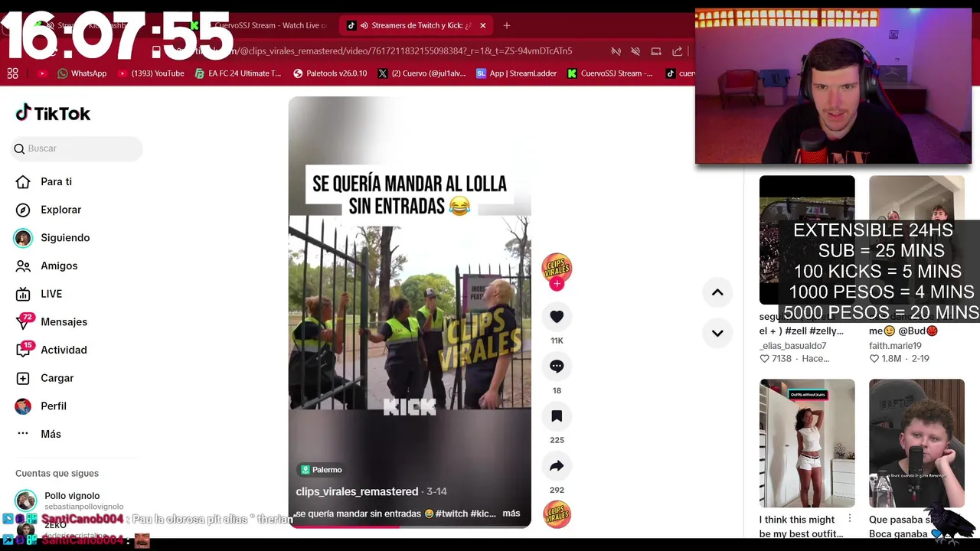Open a new browser tab with plus
Viewport: 980px width, 551px height.
coord(507,25)
